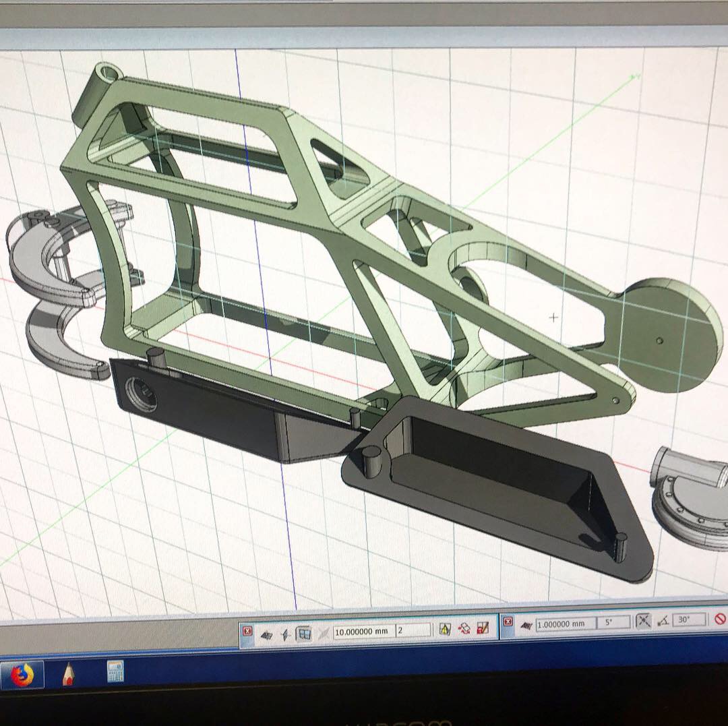Screen dimensions: 728x726
Task: Select the 1.000000 mm snap distance field
Action: pos(561,624)
